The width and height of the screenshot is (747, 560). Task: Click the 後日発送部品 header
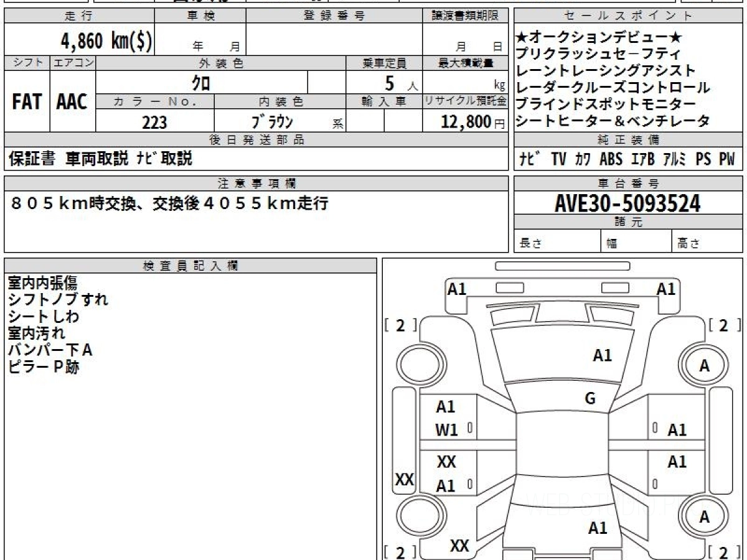[x=256, y=140]
